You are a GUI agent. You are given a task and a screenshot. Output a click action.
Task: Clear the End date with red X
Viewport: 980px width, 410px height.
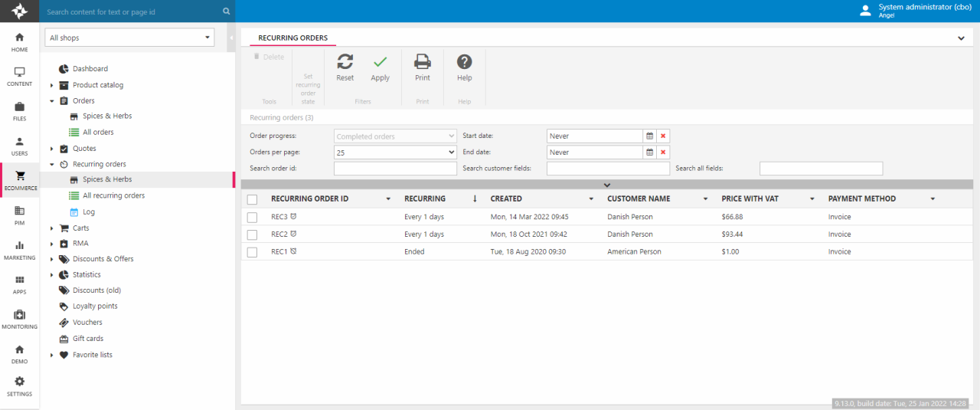663,153
